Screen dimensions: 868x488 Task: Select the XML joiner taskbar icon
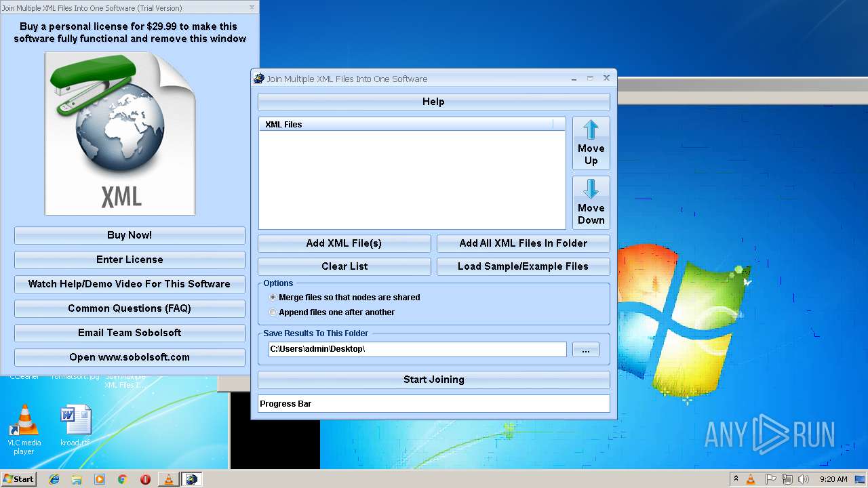[x=192, y=479]
